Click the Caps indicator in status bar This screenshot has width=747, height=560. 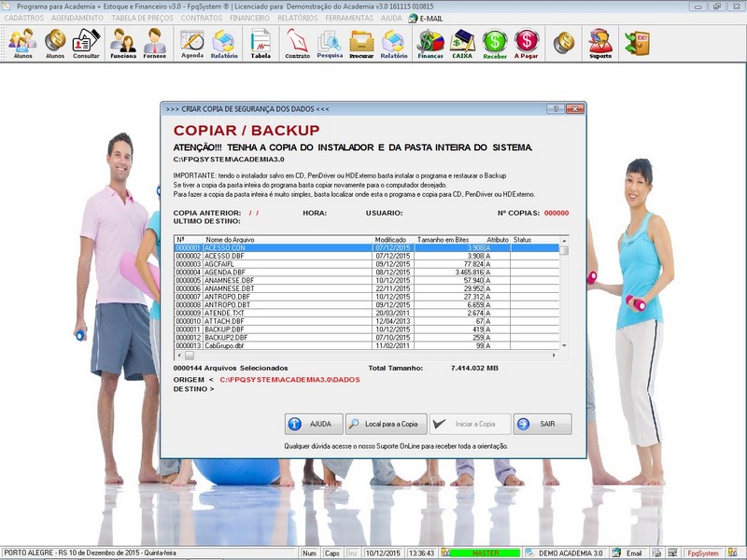332,553
